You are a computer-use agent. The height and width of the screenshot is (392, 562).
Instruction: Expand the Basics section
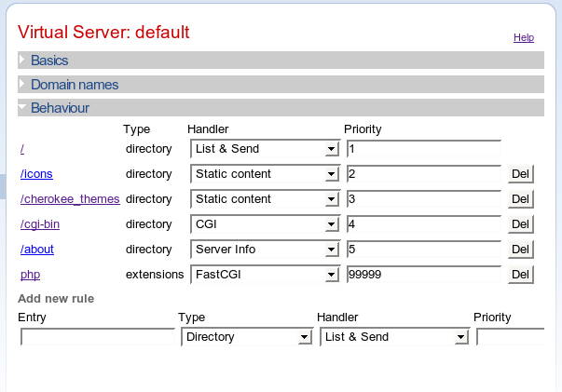[x=281, y=61]
